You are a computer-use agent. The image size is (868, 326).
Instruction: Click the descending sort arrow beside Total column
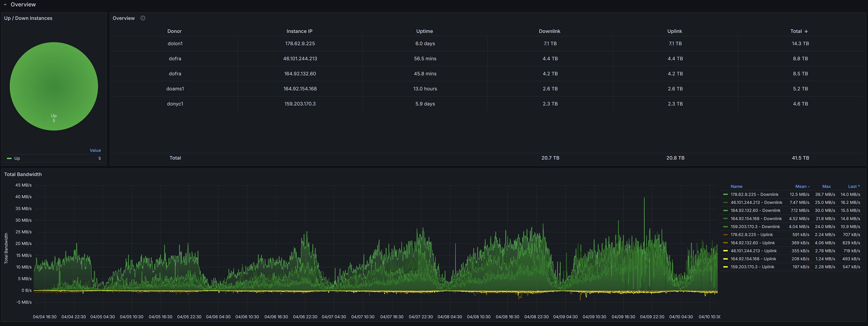click(x=806, y=31)
